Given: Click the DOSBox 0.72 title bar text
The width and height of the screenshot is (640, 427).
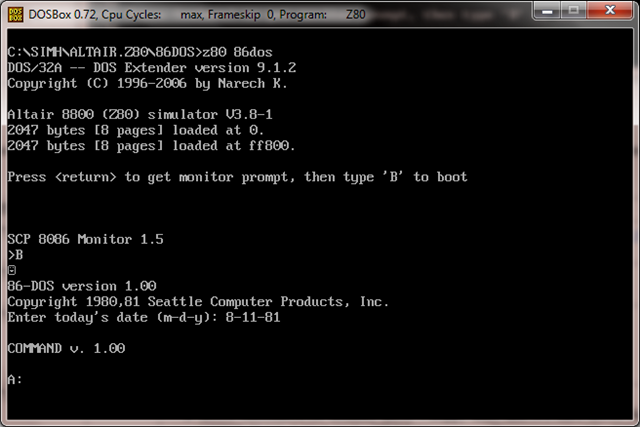Looking at the screenshot, I should 197,15.
